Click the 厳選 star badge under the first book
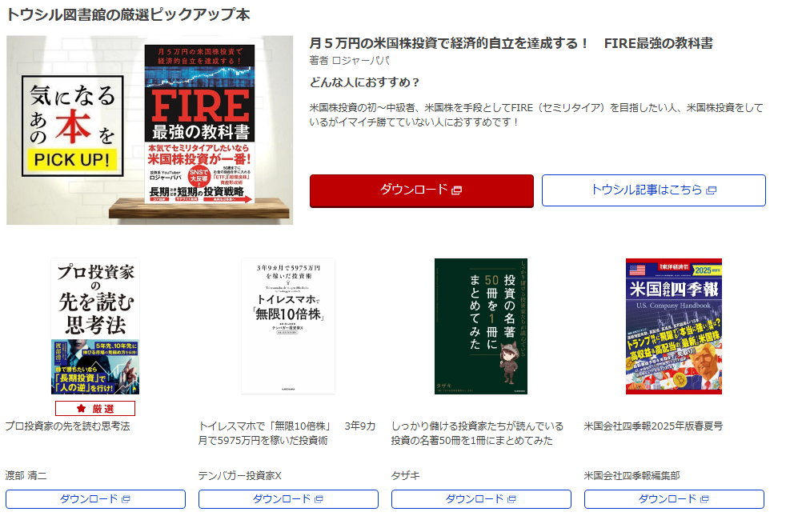802x532 pixels. [x=95, y=408]
